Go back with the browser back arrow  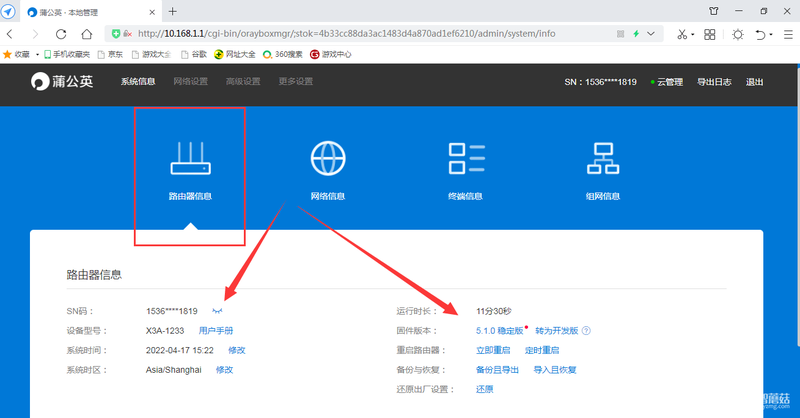(x=10, y=34)
